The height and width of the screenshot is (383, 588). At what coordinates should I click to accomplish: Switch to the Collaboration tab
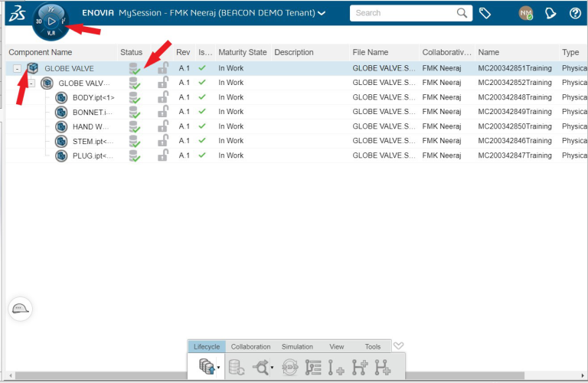250,346
